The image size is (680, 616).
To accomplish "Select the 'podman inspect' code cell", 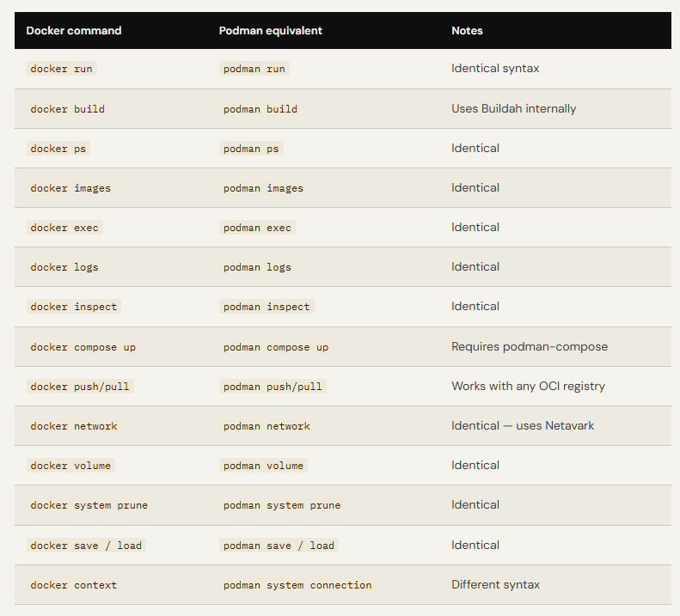I will [266, 306].
